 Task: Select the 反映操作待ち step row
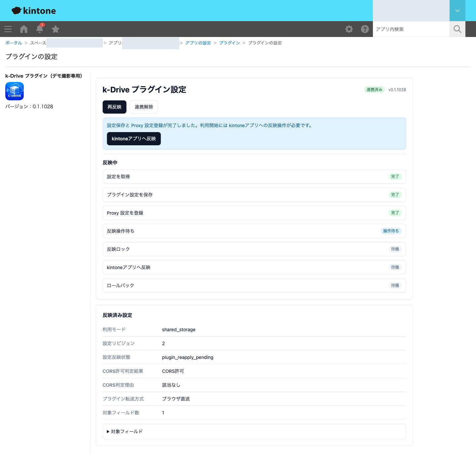[x=254, y=231]
